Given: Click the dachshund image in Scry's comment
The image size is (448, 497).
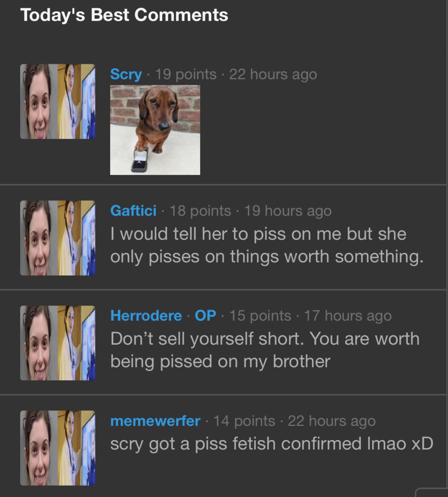Looking at the screenshot, I should tap(155, 130).
